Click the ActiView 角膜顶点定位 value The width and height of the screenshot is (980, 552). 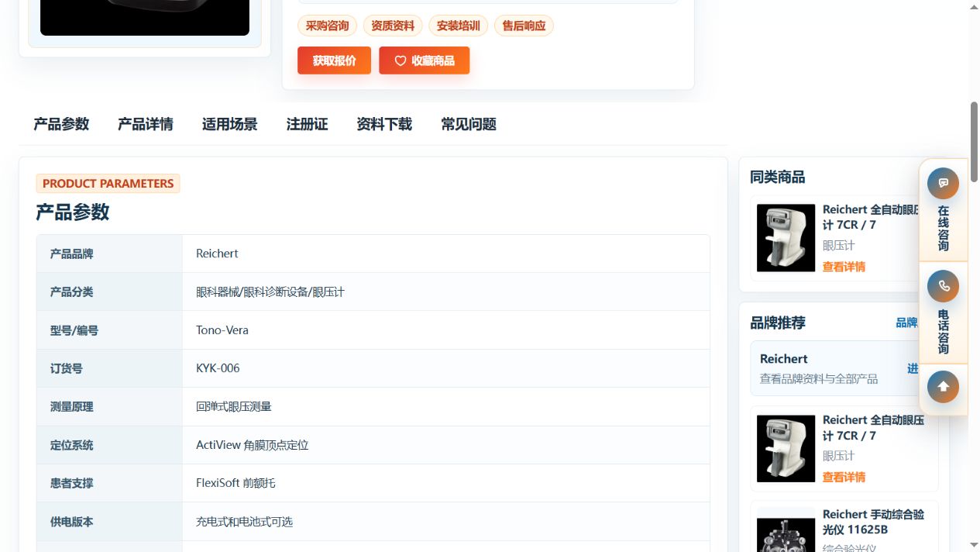coord(253,445)
